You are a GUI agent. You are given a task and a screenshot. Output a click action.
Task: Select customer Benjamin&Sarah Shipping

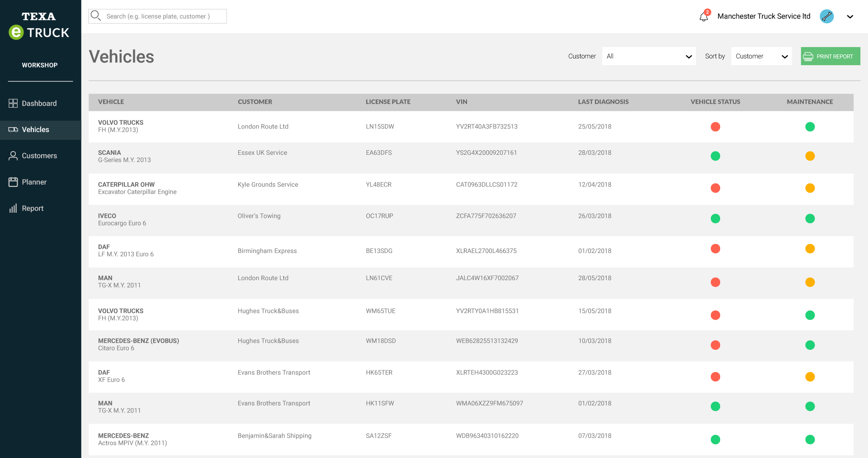point(274,436)
